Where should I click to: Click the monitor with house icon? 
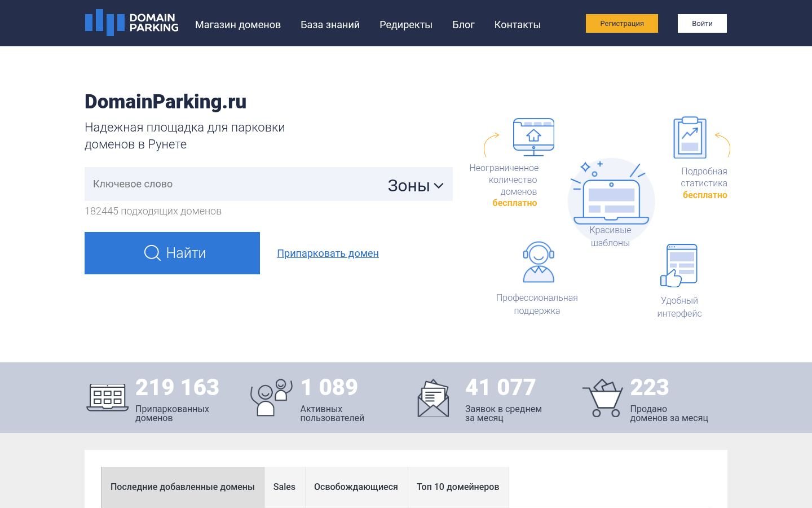(x=533, y=137)
